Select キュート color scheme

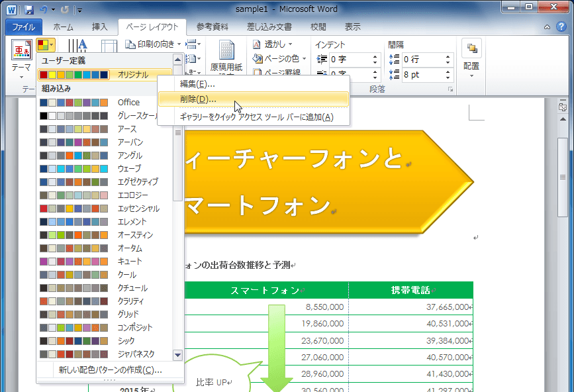[105, 262]
